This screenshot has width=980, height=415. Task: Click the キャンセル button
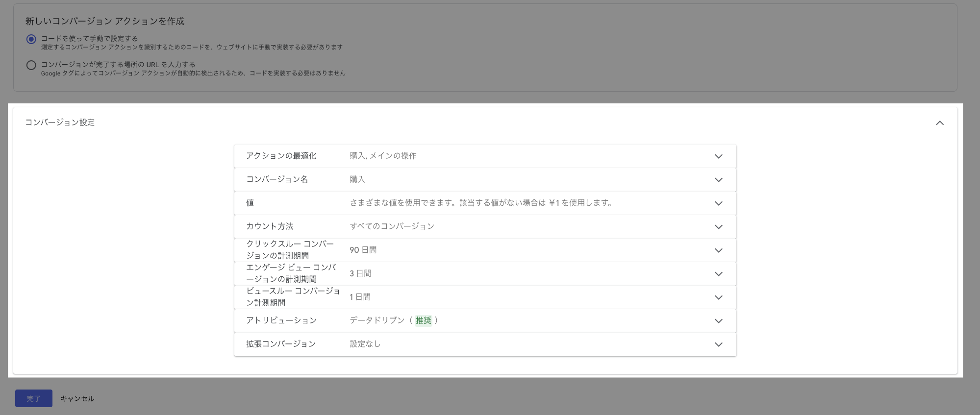tap(77, 399)
